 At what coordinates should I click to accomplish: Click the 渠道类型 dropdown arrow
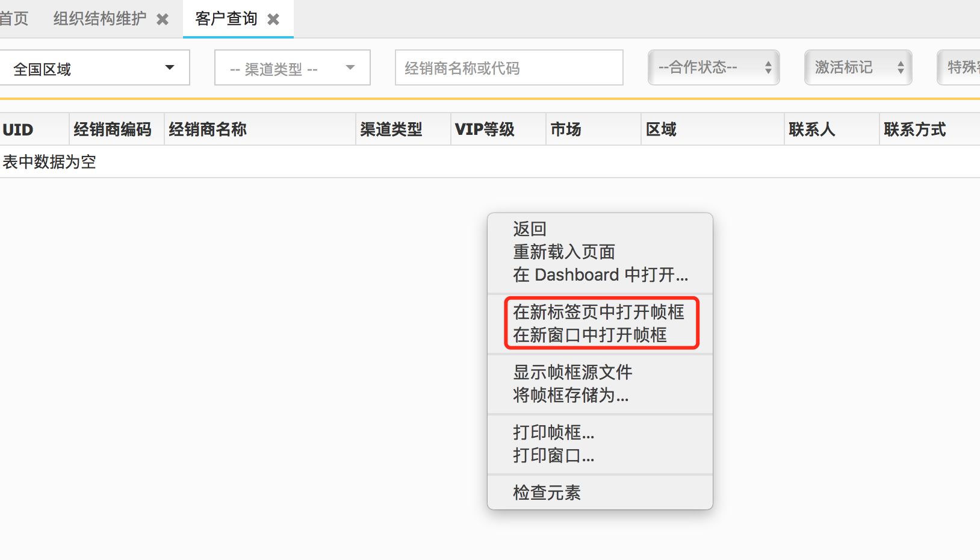click(350, 67)
